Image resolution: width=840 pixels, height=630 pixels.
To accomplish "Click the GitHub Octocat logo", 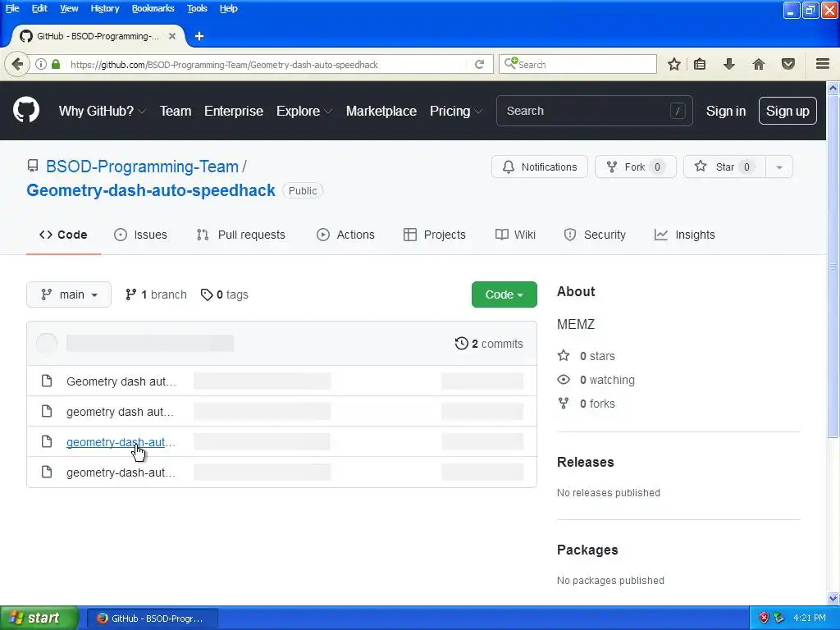I will pos(25,111).
